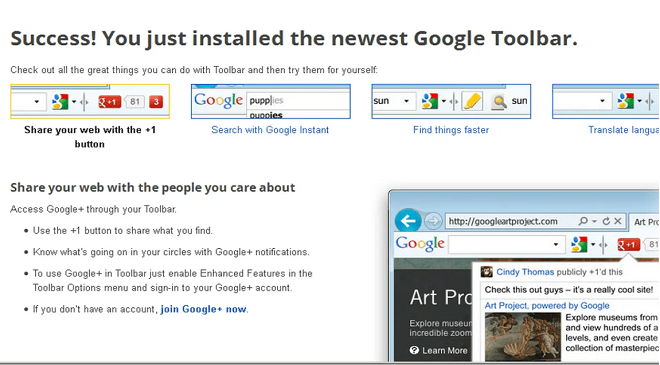Open the 'Find things faster' link

tap(451, 130)
